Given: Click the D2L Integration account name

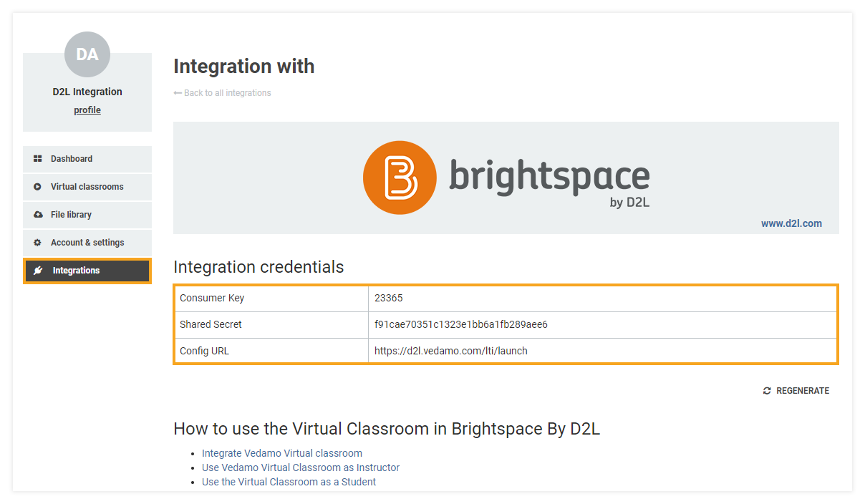Looking at the screenshot, I should [x=87, y=92].
